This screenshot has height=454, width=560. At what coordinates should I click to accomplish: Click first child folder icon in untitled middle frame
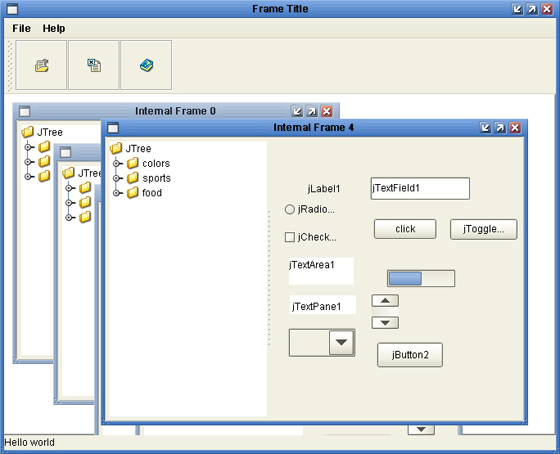tap(85, 188)
